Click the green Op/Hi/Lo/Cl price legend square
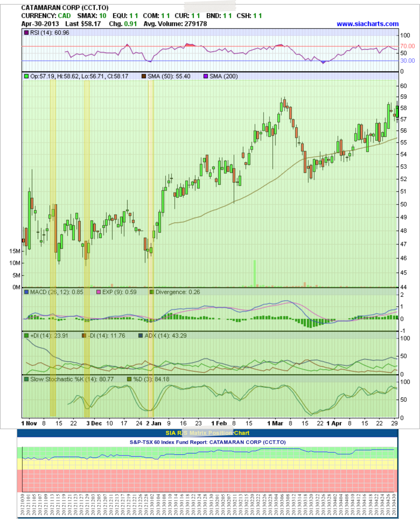 click(26, 76)
